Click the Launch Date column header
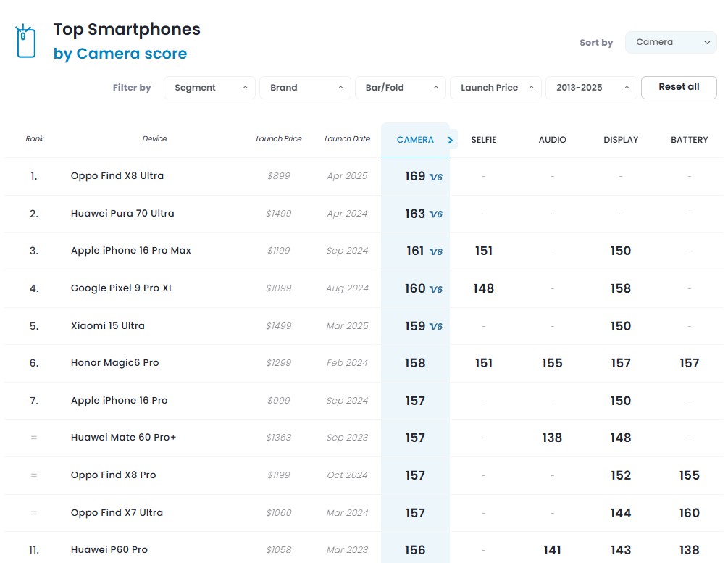Screen dimensions: 728x563 click(347, 138)
